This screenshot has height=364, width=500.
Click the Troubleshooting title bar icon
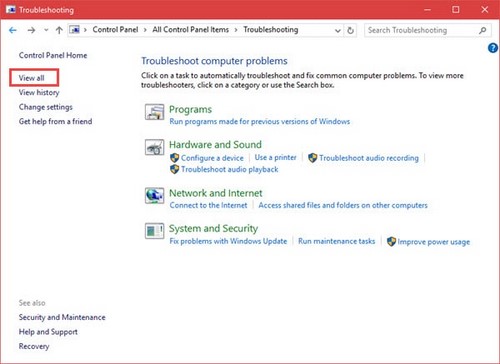[11, 10]
